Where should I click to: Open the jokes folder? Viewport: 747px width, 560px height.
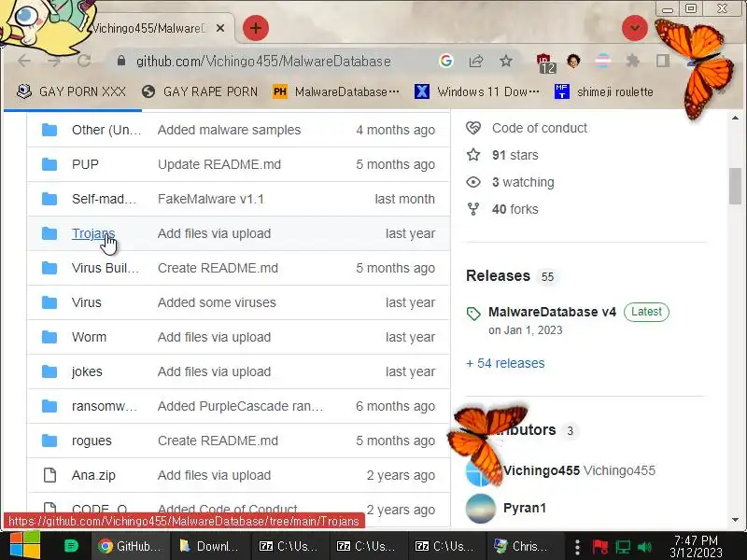click(x=87, y=371)
